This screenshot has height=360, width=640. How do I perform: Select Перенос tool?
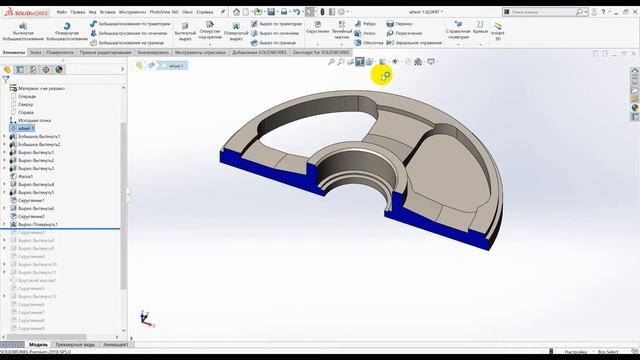(x=400, y=24)
